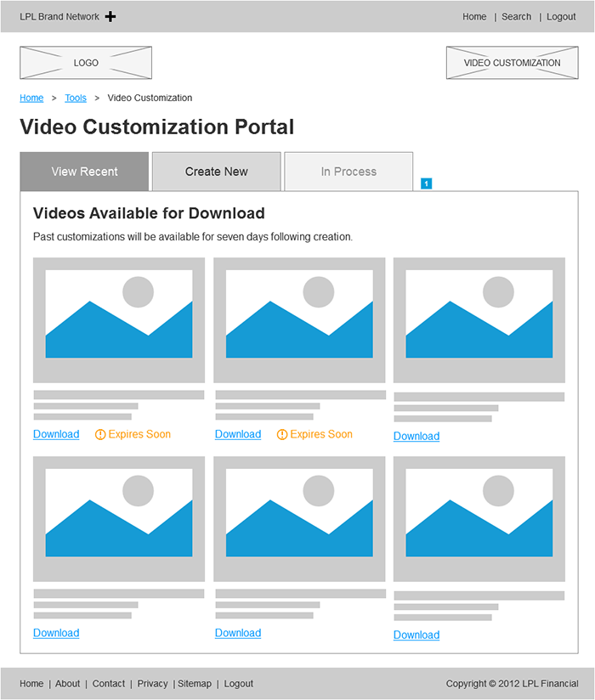Click Copyright 2012 LPL Financial text
This screenshot has height=700, width=595.
[512, 684]
